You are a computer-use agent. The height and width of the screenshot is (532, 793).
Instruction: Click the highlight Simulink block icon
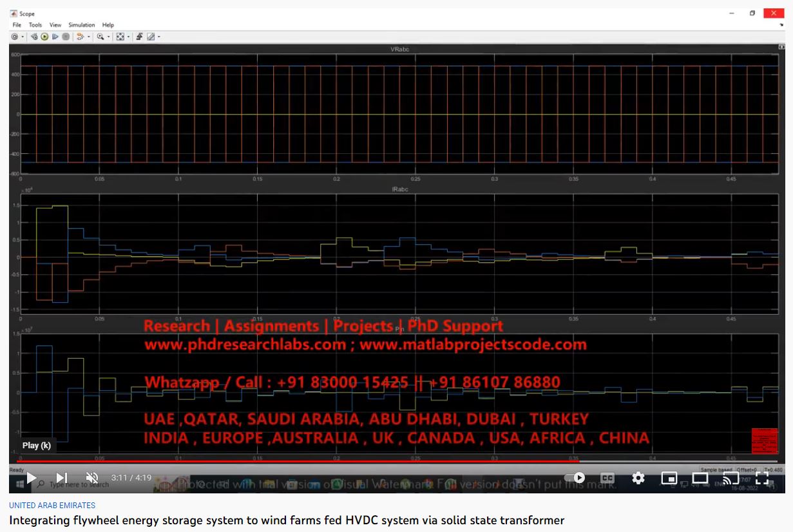pos(81,37)
